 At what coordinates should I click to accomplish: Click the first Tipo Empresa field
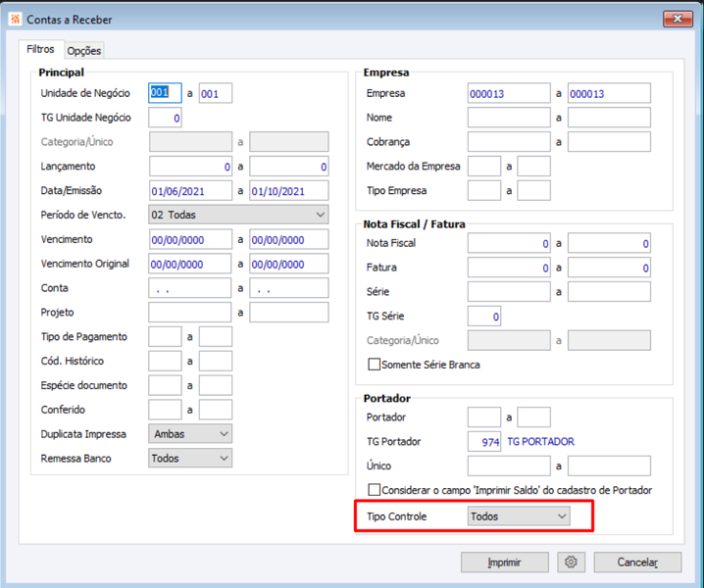click(484, 190)
